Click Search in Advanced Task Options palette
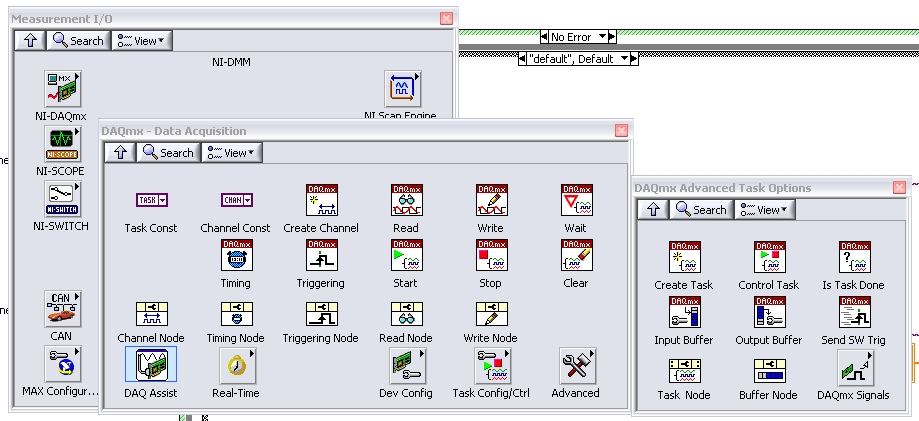This screenshot has height=421, width=919. (x=701, y=209)
